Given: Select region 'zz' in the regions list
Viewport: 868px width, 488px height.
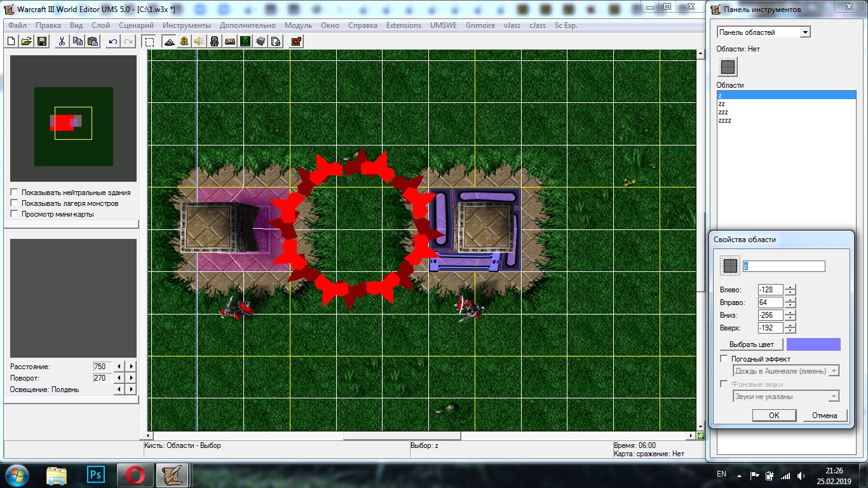Looking at the screenshot, I should click(787, 104).
